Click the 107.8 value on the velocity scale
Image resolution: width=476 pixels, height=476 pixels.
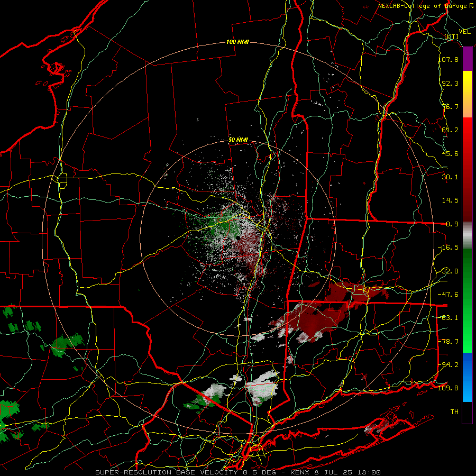(448, 59)
